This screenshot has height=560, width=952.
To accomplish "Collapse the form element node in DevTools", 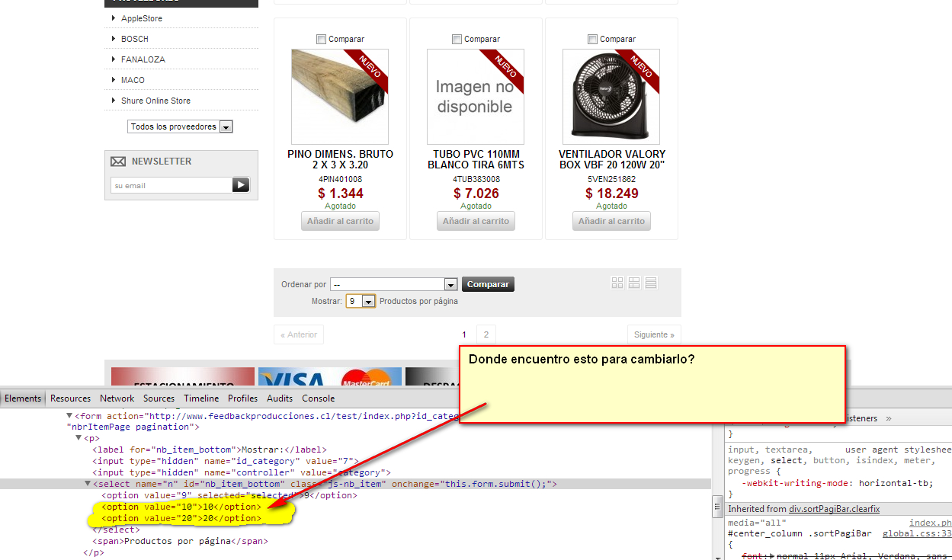I will pos(69,416).
